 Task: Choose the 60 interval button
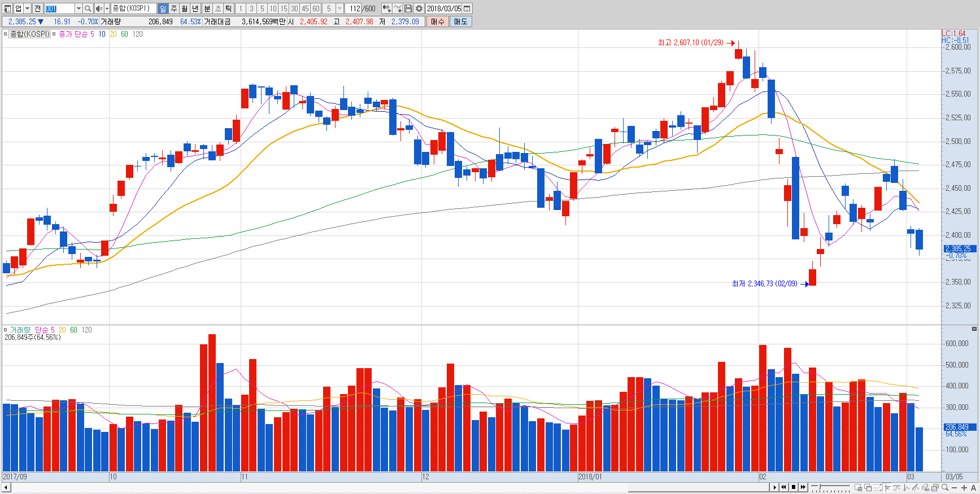pos(316,8)
